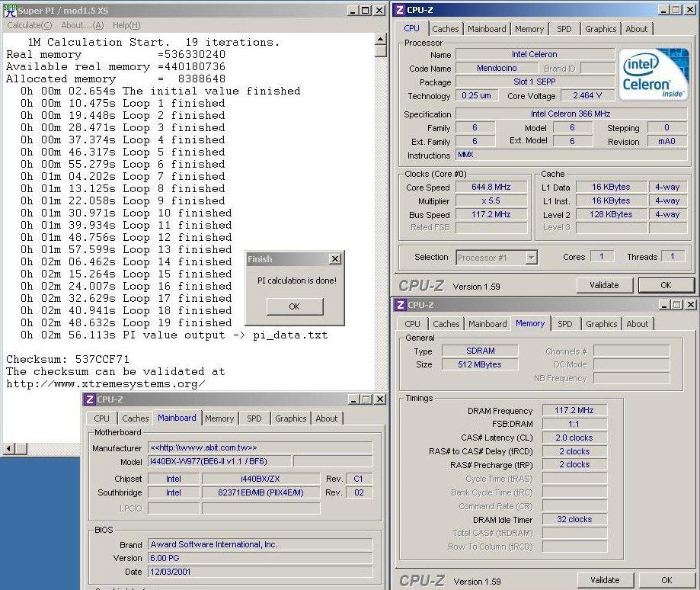Image resolution: width=700 pixels, height=590 pixels.
Task: Minimize the Super PI window
Action: [x=353, y=10]
